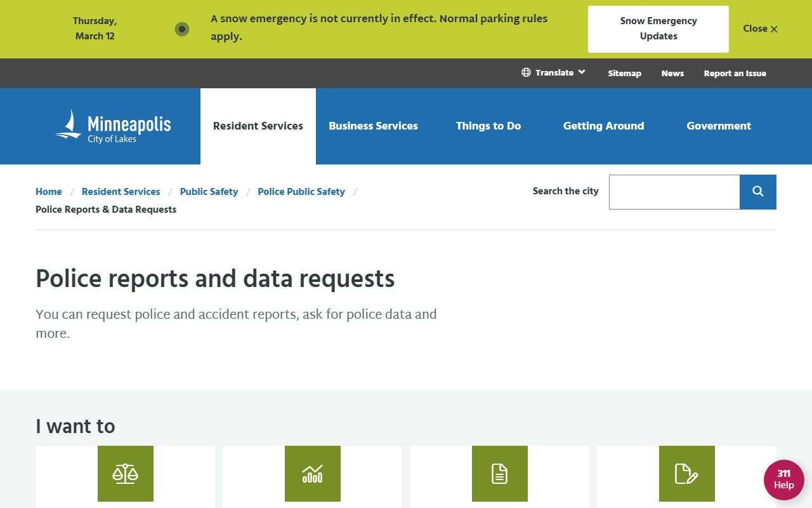Open the Resident Services menu tab
This screenshot has height=508, width=812.
(258, 126)
